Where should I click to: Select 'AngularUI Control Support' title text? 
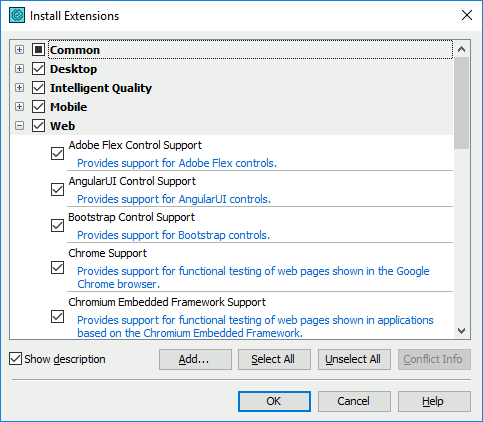point(132,181)
